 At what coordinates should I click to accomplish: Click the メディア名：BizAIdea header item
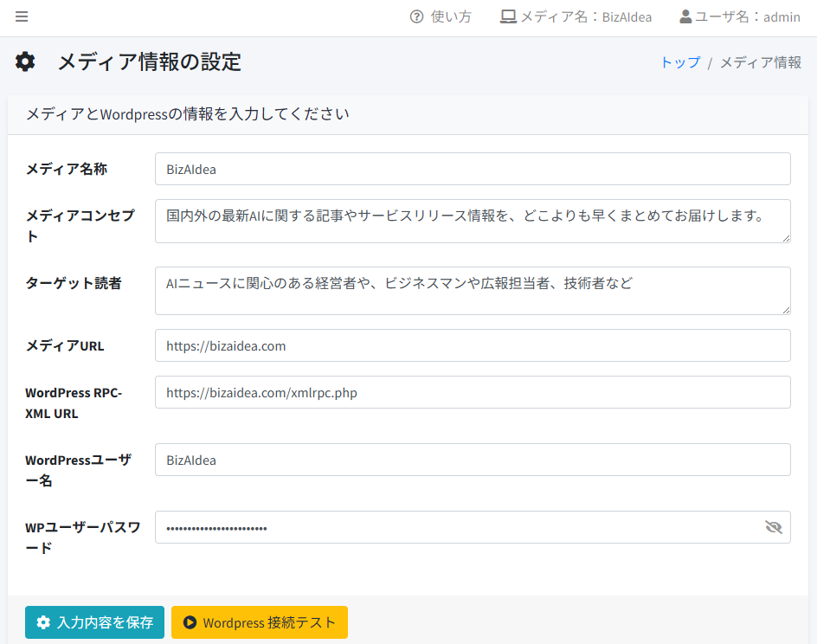click(576, 16)
